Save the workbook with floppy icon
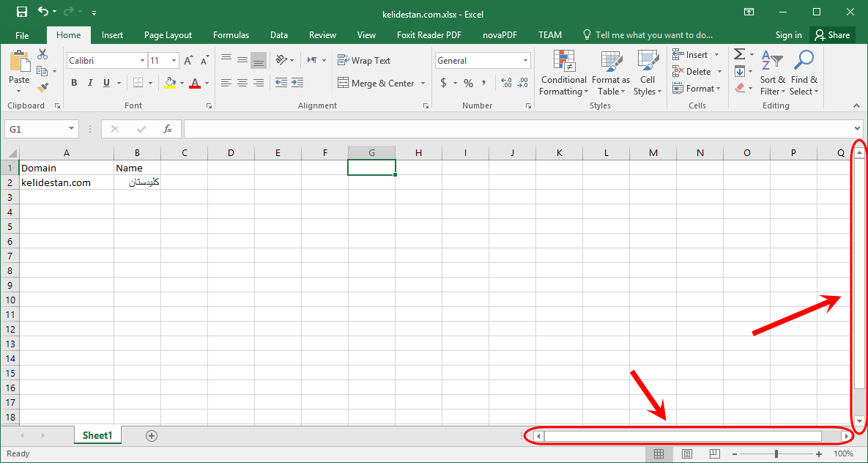 pyautogui.click(x=21, y=12)
